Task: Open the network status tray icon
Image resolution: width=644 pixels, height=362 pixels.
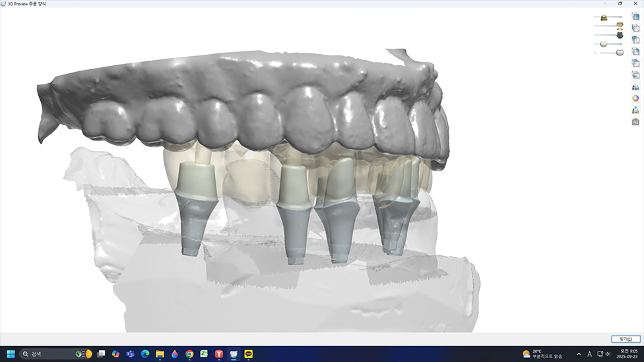Action: (600, 354)
